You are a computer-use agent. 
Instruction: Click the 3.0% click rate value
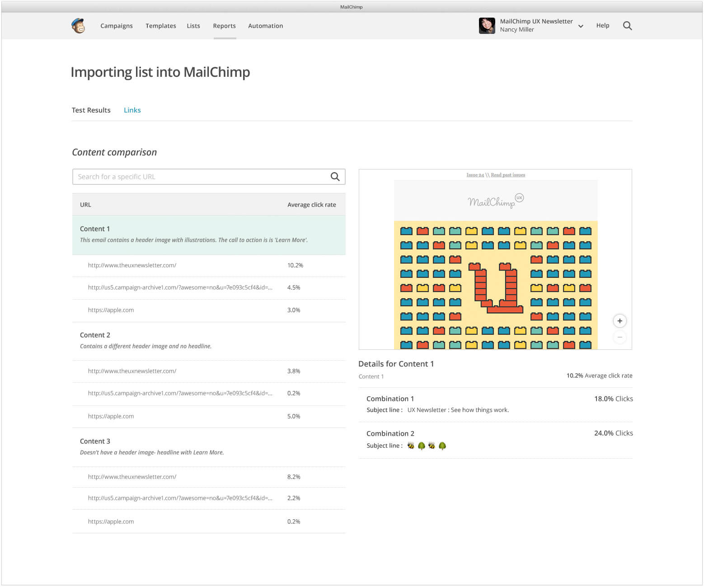click(x=294, y=310)
